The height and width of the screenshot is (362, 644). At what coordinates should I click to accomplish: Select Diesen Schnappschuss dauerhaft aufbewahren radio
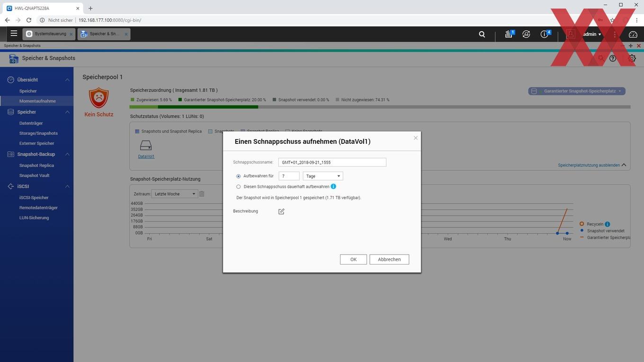coord(238,186)
